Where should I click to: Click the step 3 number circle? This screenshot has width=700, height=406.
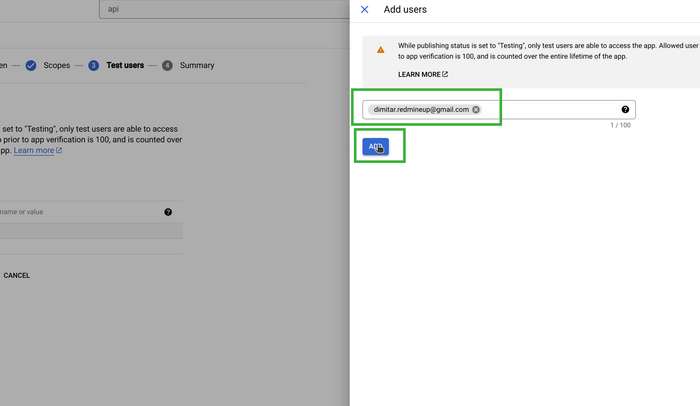[x=93, y=65]
